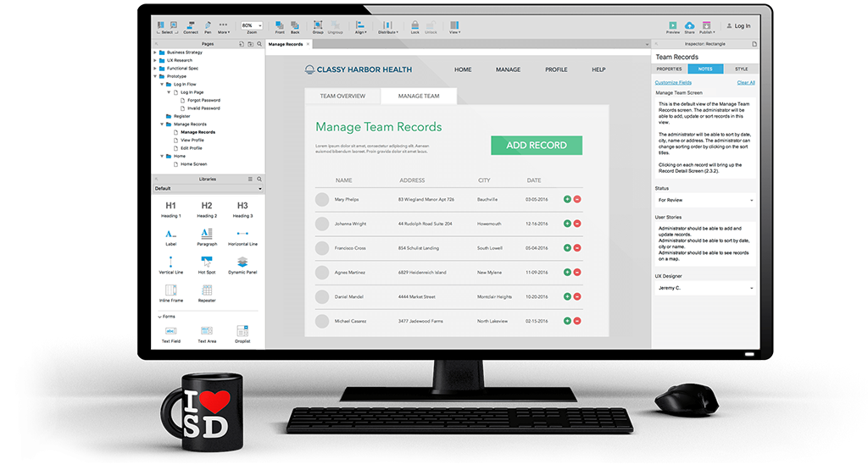Viewport: 868px width, 470px height.
Task: Select the Vertical Line widget
Action: click(171, 265)
